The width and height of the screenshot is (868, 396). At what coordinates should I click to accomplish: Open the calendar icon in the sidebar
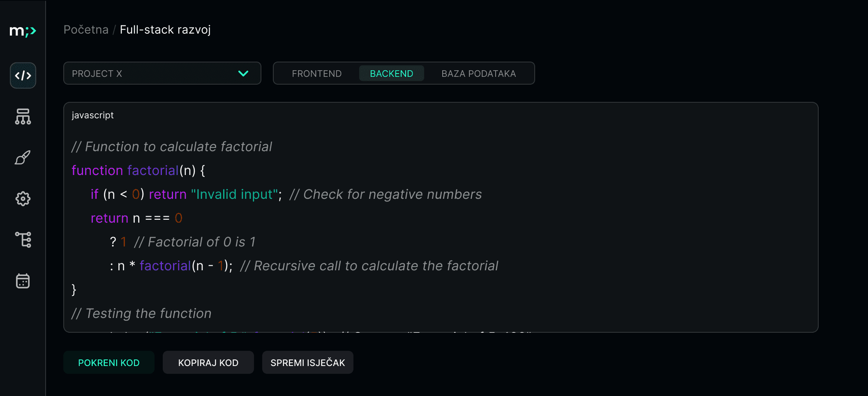tap(23, 281)
